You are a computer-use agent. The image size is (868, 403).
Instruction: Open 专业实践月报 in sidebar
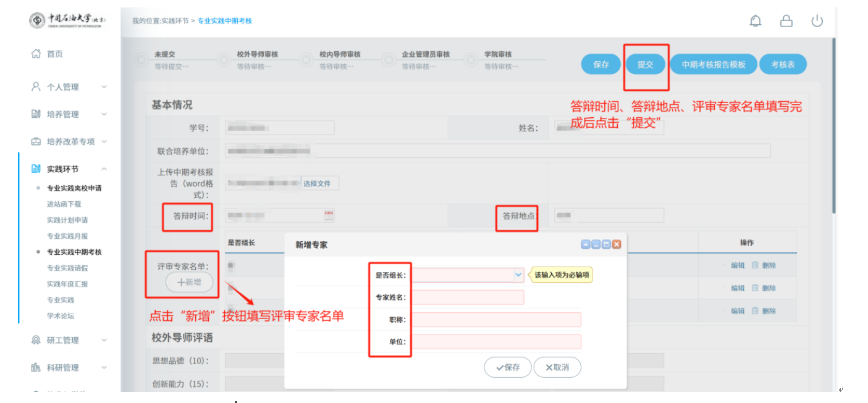(67, 236)
